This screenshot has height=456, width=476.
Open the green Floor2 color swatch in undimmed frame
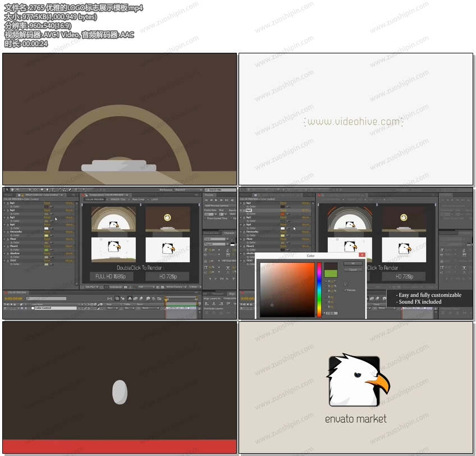tap(47, 250)
